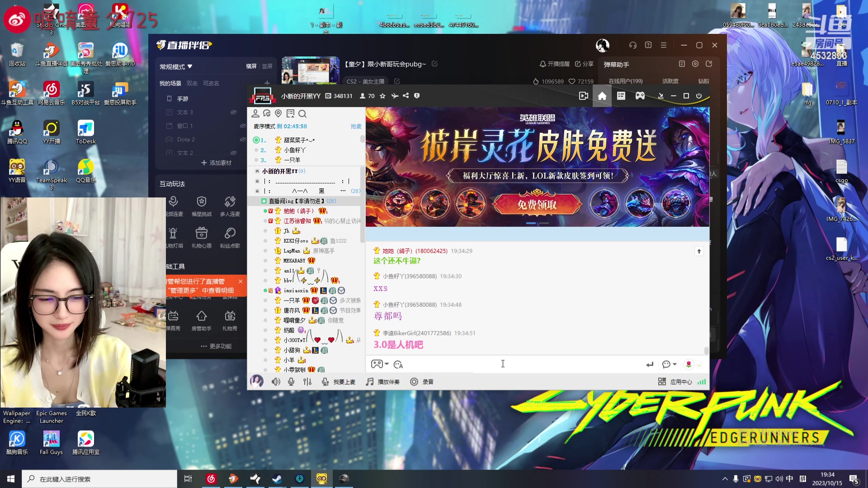Open 常规模式 mode dropdown
Image resolution: width=868 pixels, height=488 pixels.
176,66
